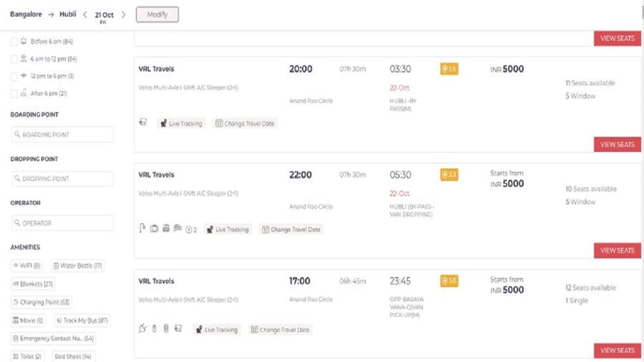Screen dimensions: 644x362
Task: Go to next date with right chevron
Action: (x=123, y=15)
